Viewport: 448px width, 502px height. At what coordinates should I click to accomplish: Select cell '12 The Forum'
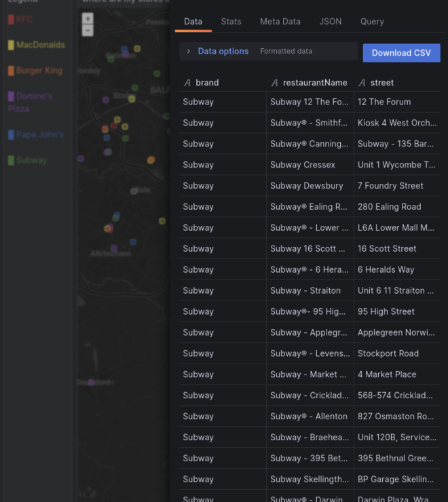[397, 102]
